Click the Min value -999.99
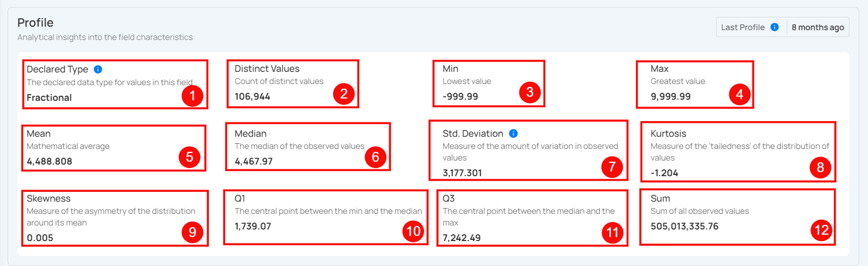The image size is (868, 266). 460,97
